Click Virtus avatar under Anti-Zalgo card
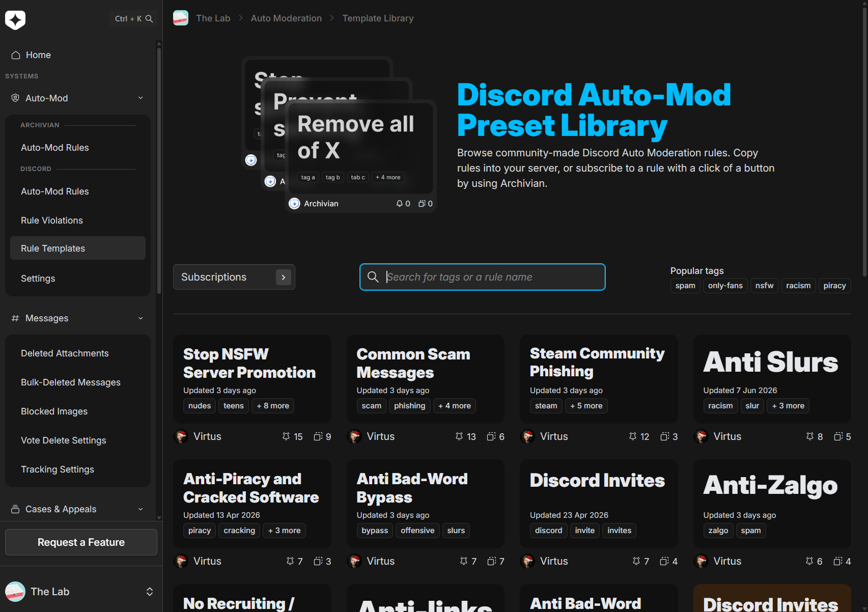This screenshot has height=612, width=868. tap(701, 561)
